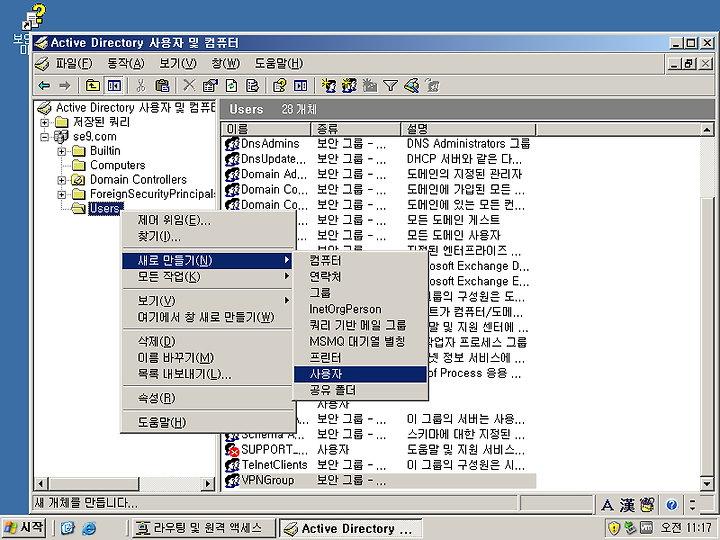Collapse the se9.com domain node
The width and height of the screenshot is (720, 540).
[x=45, y=136]
